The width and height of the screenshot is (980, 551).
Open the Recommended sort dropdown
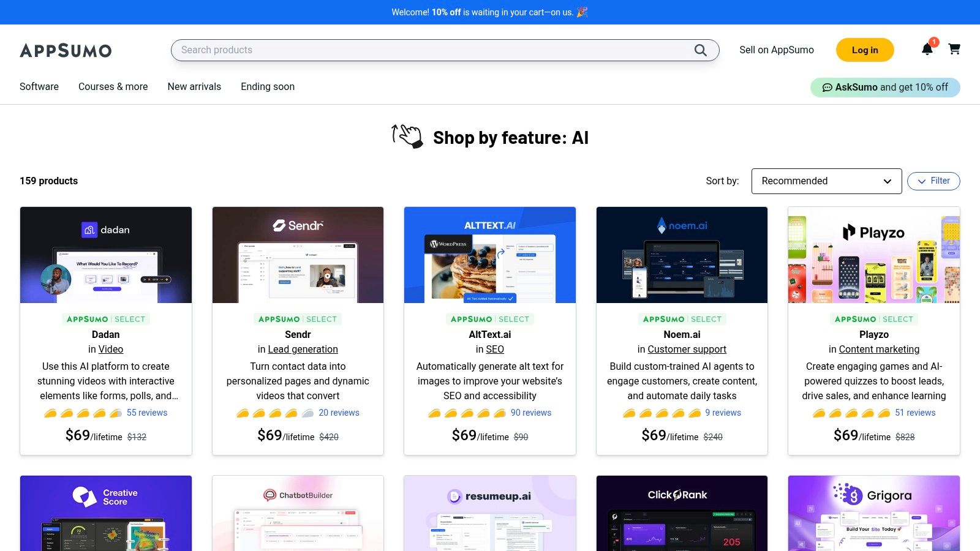826,181
